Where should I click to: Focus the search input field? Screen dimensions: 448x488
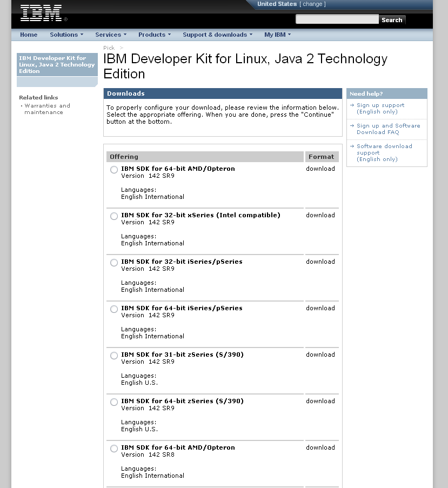(x=337, y=19)
